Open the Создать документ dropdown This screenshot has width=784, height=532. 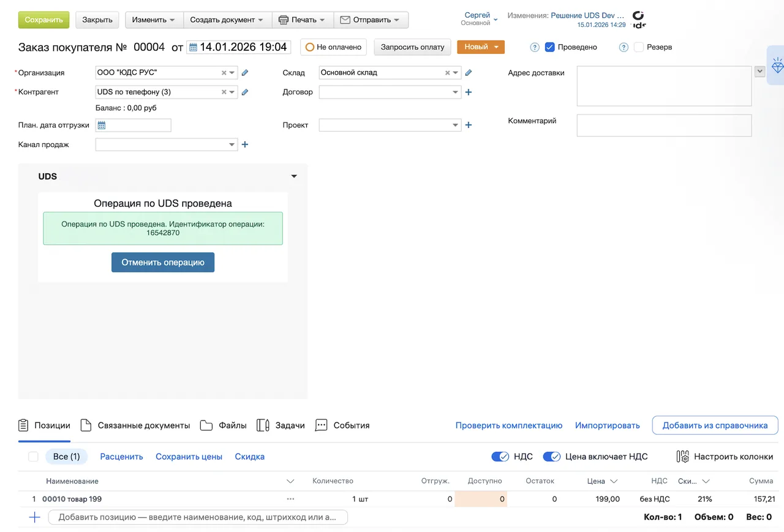pyautogui.click(x=227, y=20)
